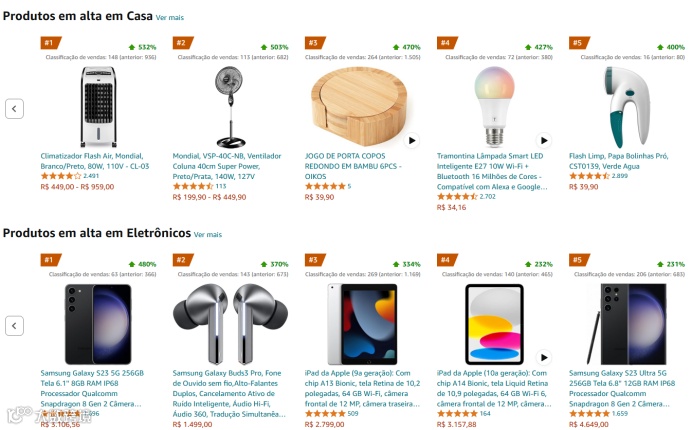Image resolution: width=692 pixels, height=430 pixels.
Task: Open "Ver mais" next to Eletrônicos heading
Action: (208, 234)
